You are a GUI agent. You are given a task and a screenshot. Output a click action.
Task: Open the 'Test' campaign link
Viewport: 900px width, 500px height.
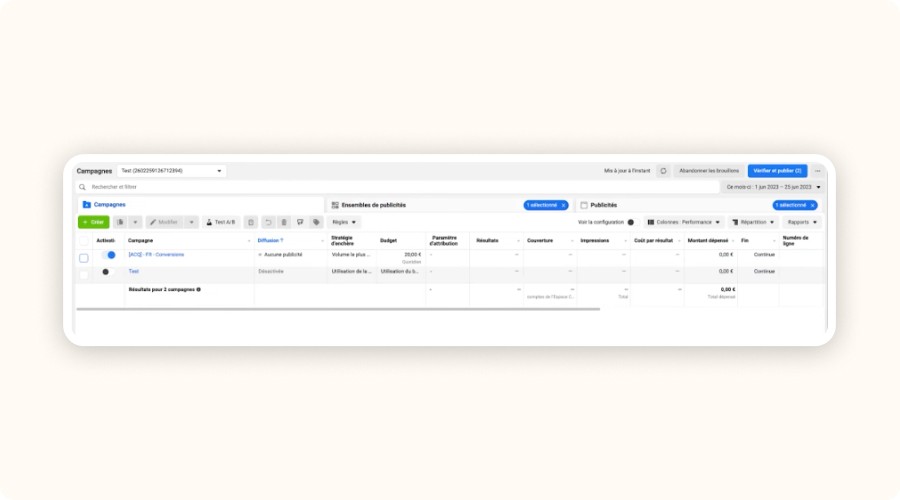pyautogui.click(x=134, y=272)
